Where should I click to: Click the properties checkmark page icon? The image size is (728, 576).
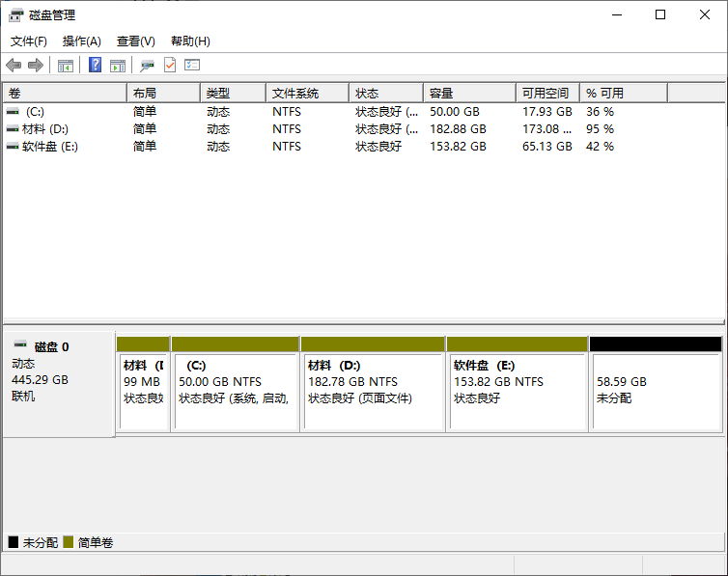(x=170, y=66)
